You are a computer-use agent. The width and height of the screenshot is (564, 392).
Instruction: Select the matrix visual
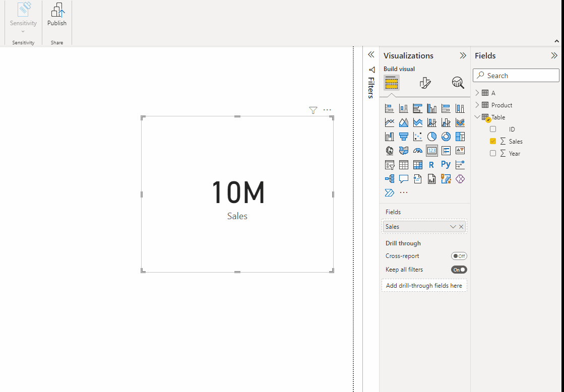coord(418,165)
